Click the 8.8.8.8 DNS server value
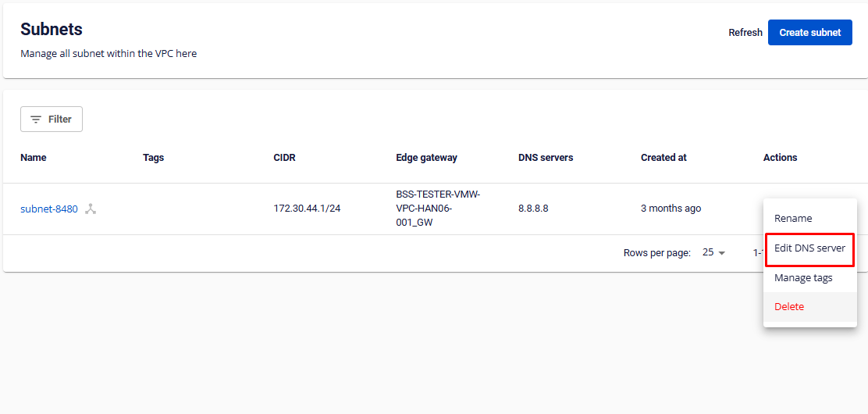Screen dimensions: 868x414 pos(533,209)
